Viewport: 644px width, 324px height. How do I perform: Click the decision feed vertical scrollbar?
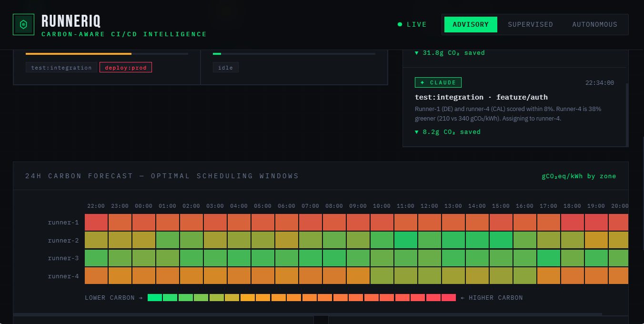point(627,115)
